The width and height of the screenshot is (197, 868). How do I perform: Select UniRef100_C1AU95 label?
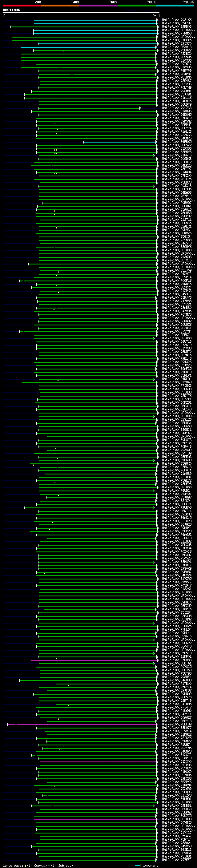tap(176, 111)
